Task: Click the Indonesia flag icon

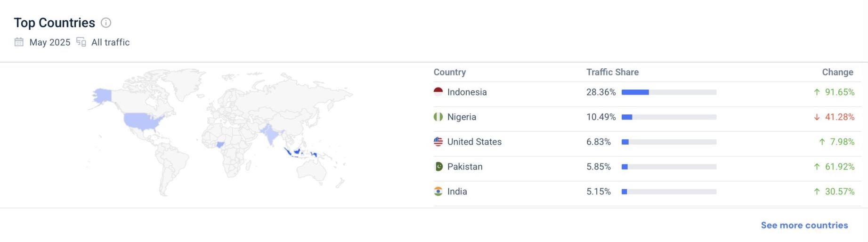Action: click(438, 92)
